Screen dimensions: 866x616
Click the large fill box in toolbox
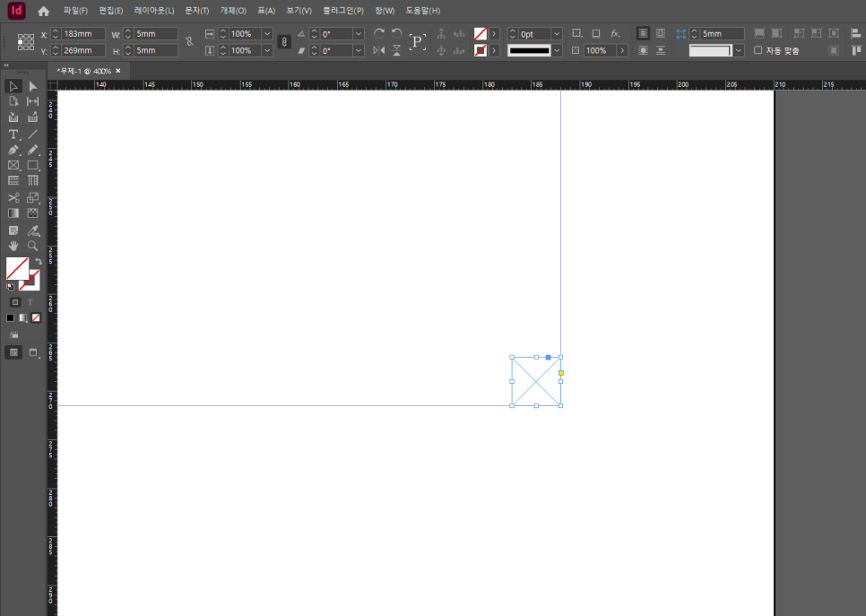(17, 268)
